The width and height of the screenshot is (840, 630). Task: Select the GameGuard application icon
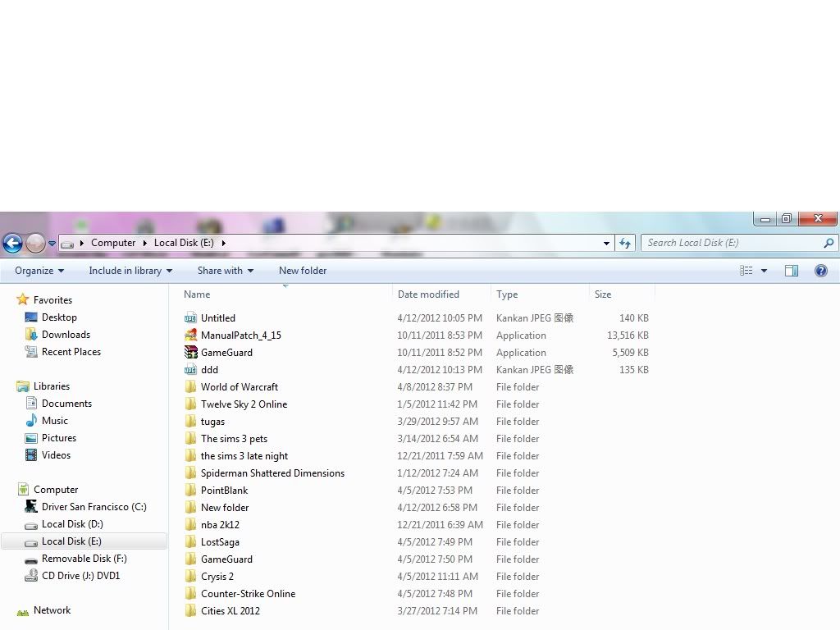pos(190,352)
